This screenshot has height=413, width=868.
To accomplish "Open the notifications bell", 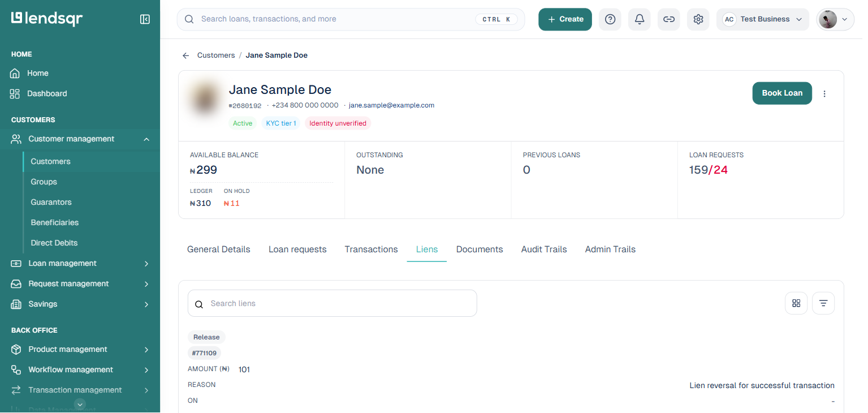I will point(640,19).
